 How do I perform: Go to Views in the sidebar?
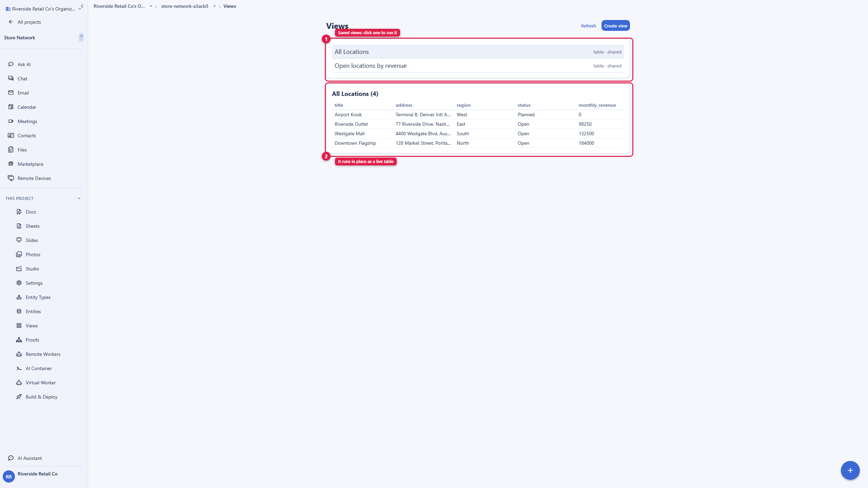click(x=32, y=325)
